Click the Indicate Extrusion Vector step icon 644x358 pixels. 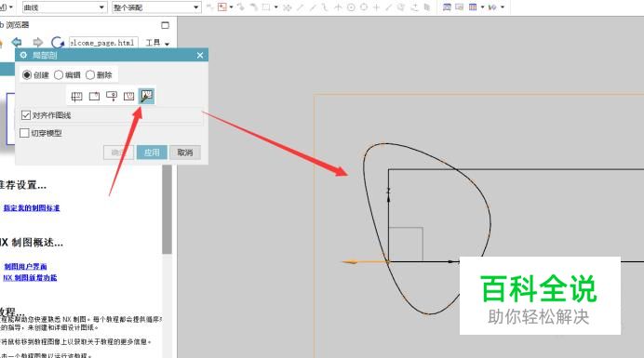112,96
